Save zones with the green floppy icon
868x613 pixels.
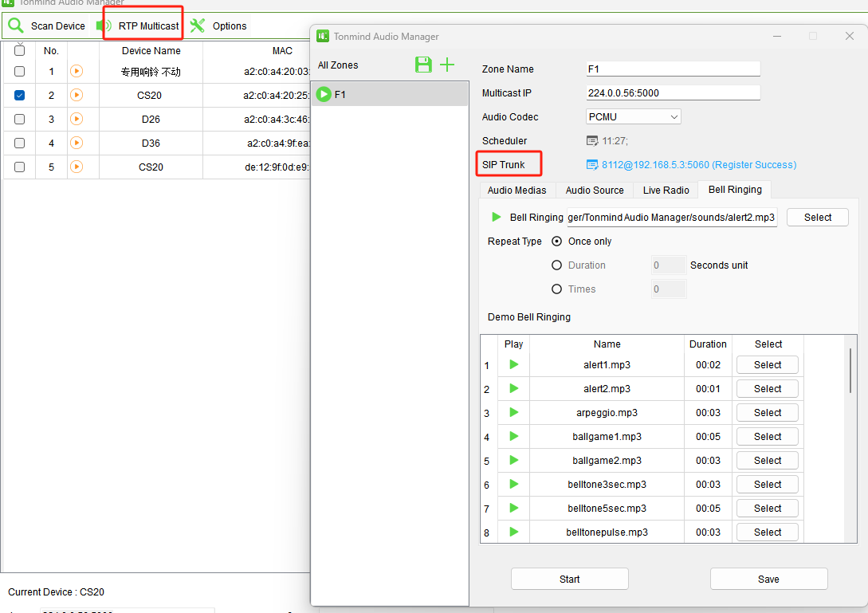tap(423, 65)
